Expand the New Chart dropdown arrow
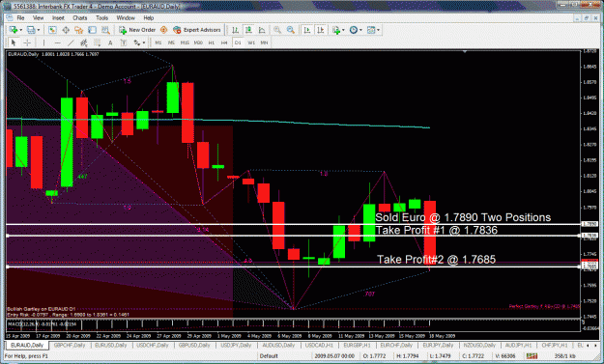The height and width of the screenshot is (364, 604). coord(21,30)
